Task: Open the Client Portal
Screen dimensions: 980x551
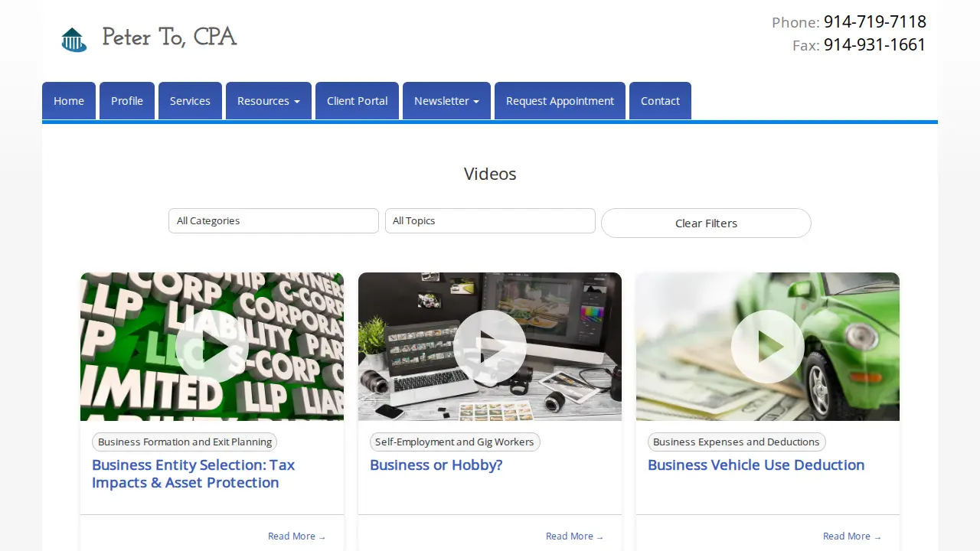Action: (357, 101)
